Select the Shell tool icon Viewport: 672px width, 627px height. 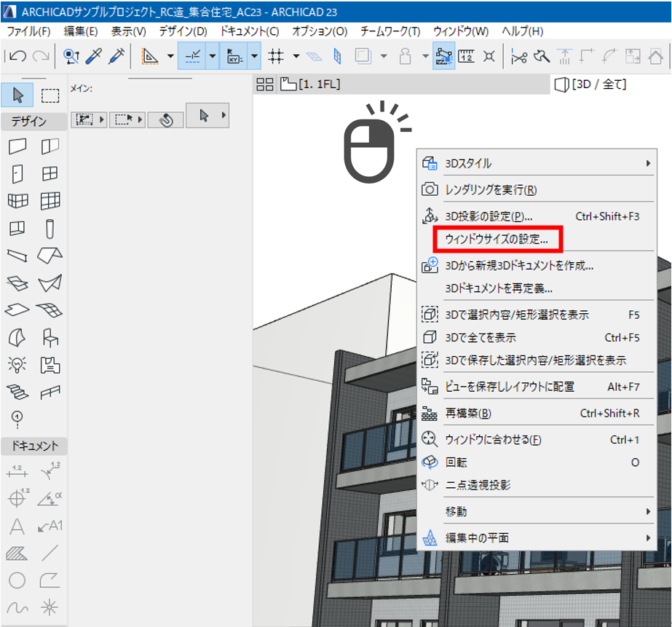pos(50,283)
